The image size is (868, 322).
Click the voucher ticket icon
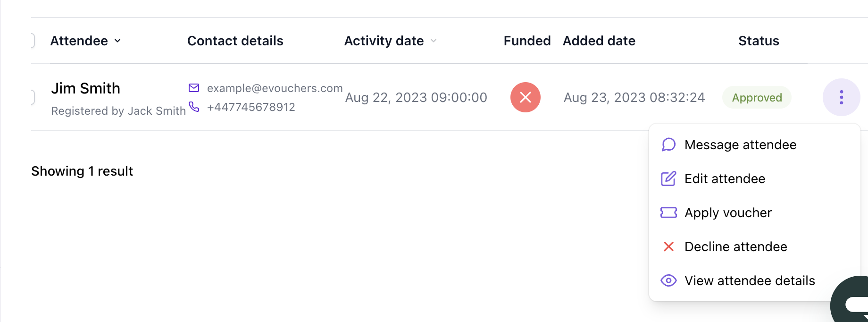point(668,212)
